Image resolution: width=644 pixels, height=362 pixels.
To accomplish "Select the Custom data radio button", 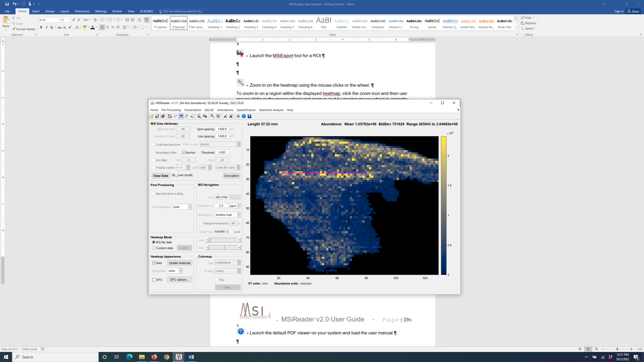I will point(154,248).
